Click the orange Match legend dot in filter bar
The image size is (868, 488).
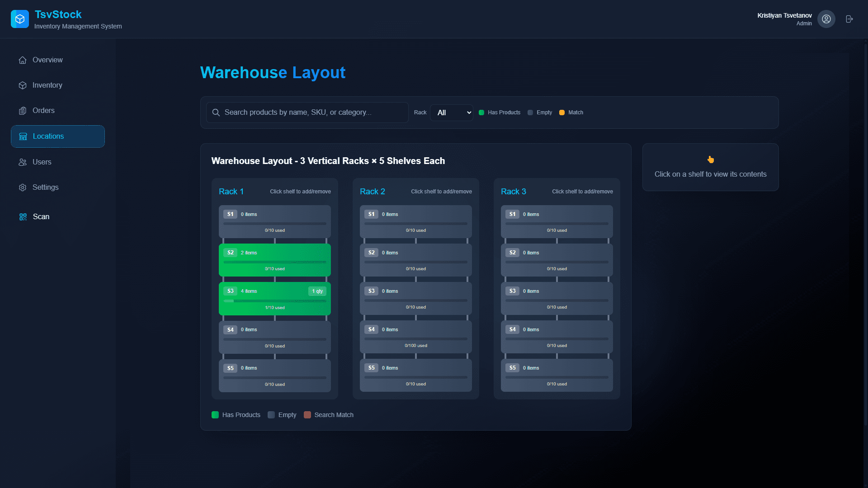(562, 113)
